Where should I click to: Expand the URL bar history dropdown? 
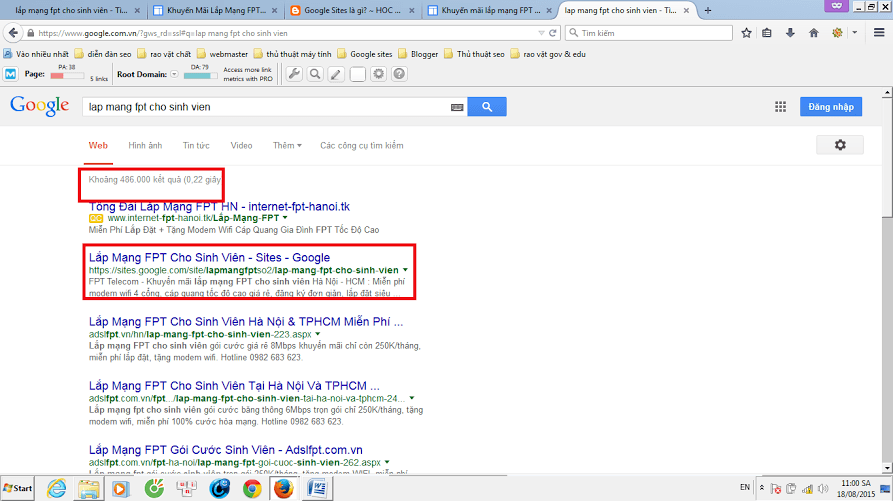541,33
